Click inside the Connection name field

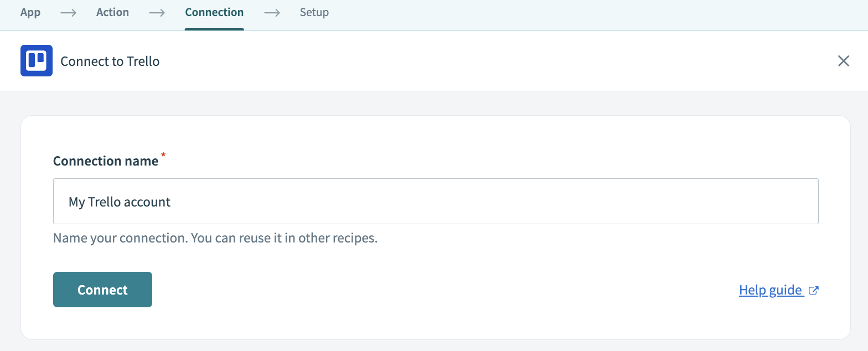click(436, 202)
